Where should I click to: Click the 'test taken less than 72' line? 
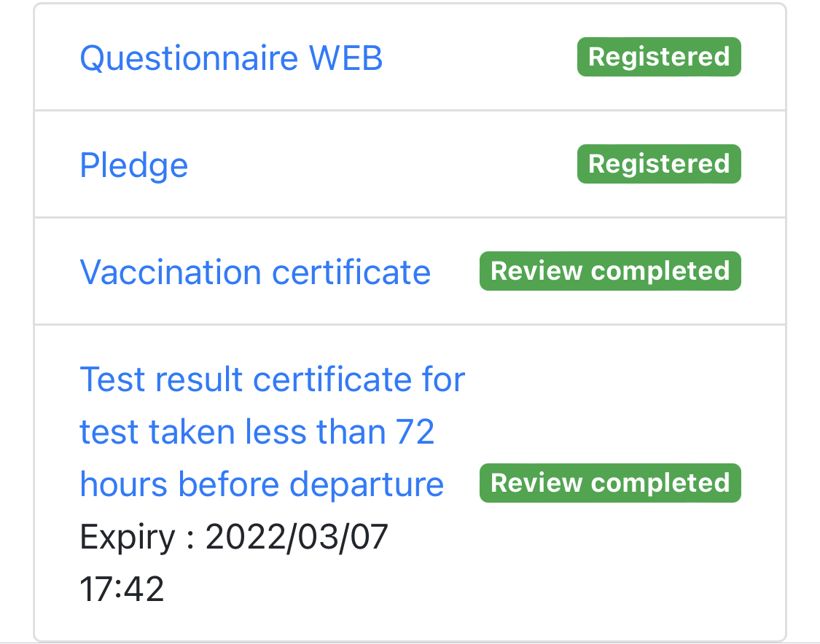[x=257, y=432]
